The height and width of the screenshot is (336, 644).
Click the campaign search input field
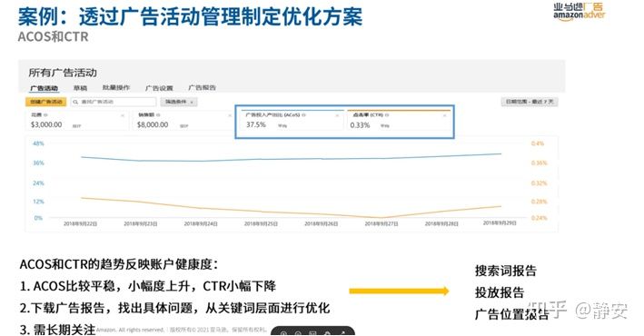tap(114, 102)
